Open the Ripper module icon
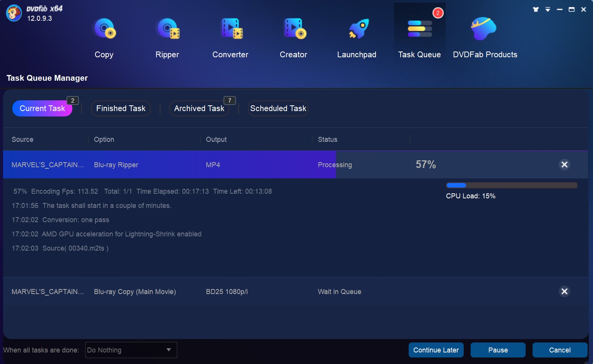The width and height of the screenshot is (593, 364). tap(167, 29)
